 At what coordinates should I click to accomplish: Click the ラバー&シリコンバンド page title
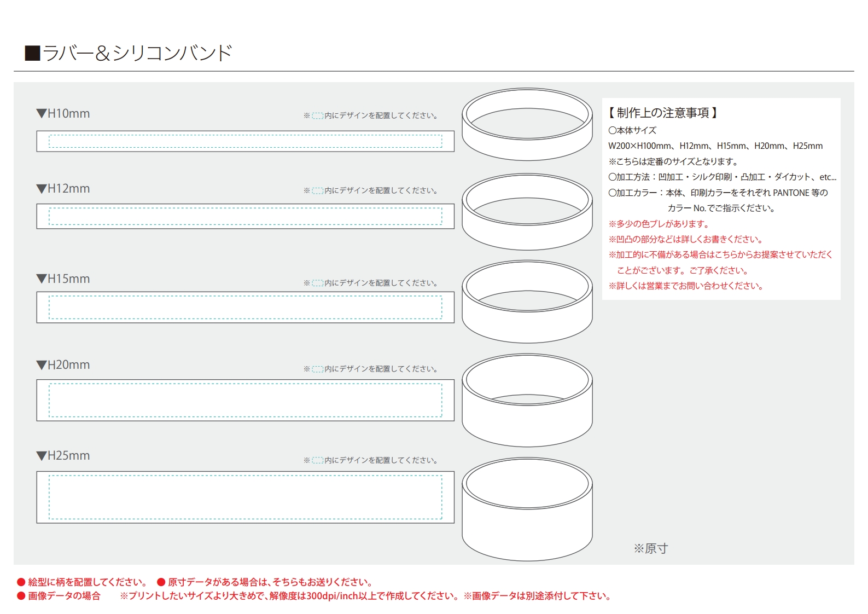129,53
